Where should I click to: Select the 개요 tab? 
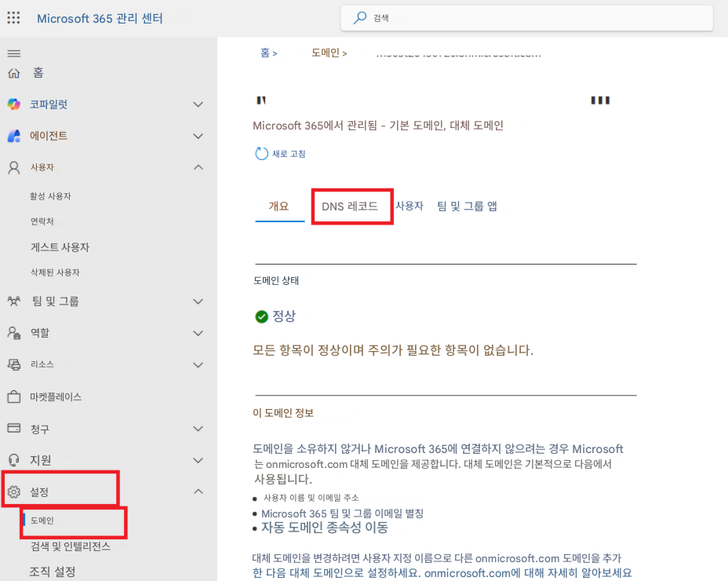coord(279,206)
